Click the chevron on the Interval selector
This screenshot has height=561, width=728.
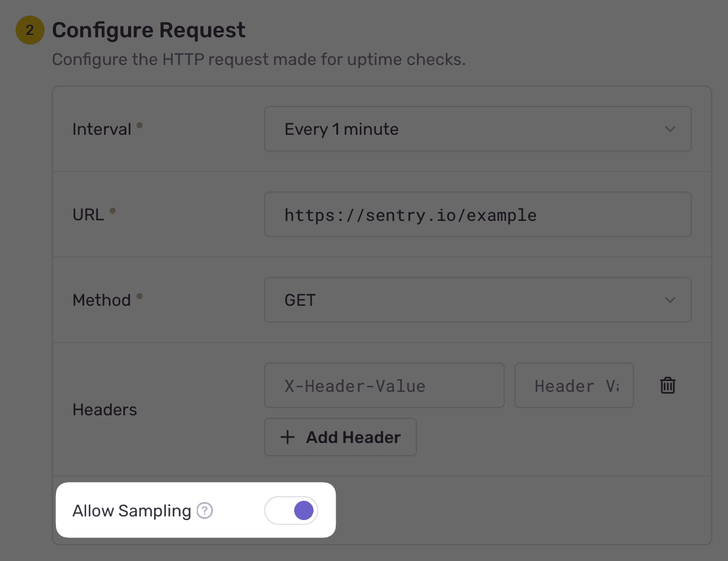coord(670,129)
